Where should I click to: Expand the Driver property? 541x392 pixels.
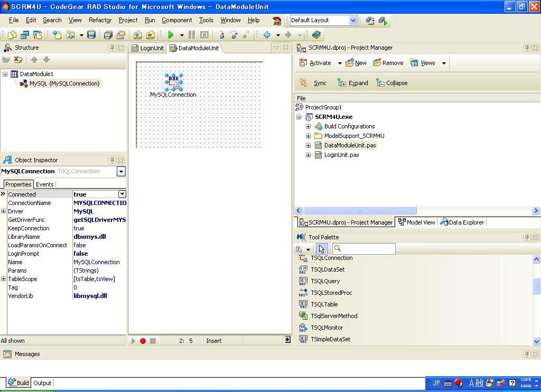pyautogui.click(x=4, y=211)
